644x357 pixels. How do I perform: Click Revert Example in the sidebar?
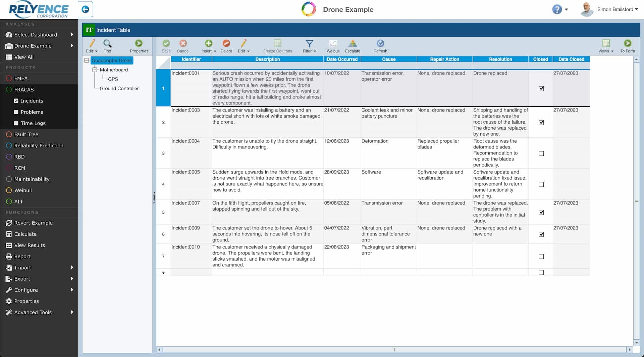pos(34,223)
